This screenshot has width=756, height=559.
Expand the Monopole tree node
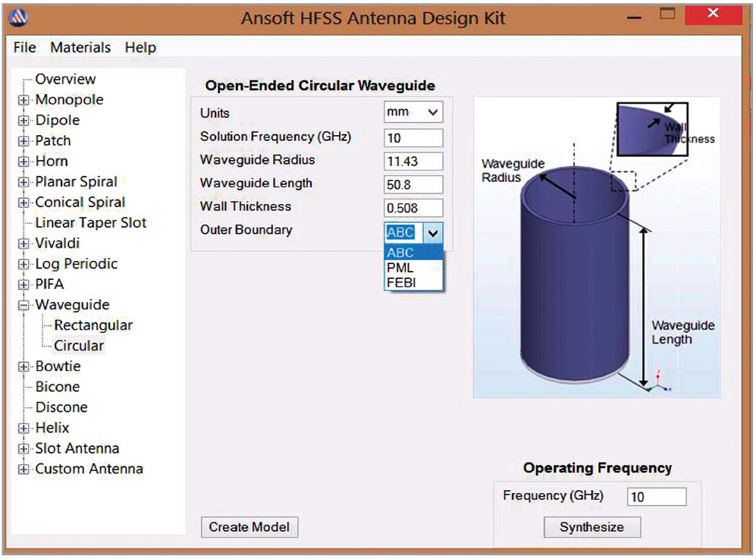pyautogui.click(x=24, y=100)
